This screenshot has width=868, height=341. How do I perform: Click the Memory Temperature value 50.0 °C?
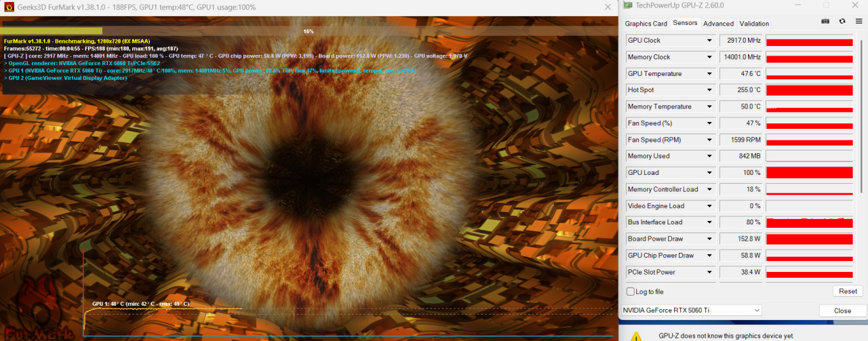coord(741,106)
